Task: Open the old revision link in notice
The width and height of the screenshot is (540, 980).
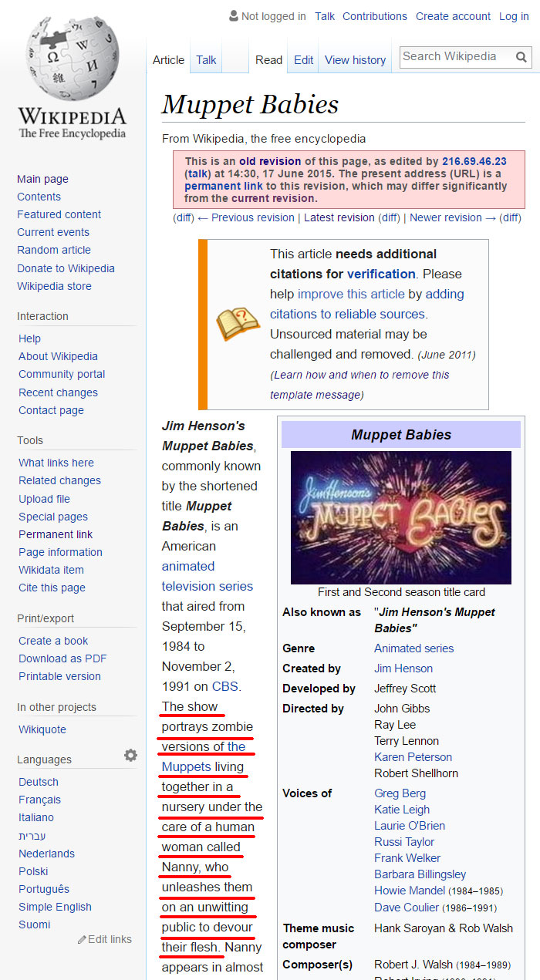Action: click(270, 161)
